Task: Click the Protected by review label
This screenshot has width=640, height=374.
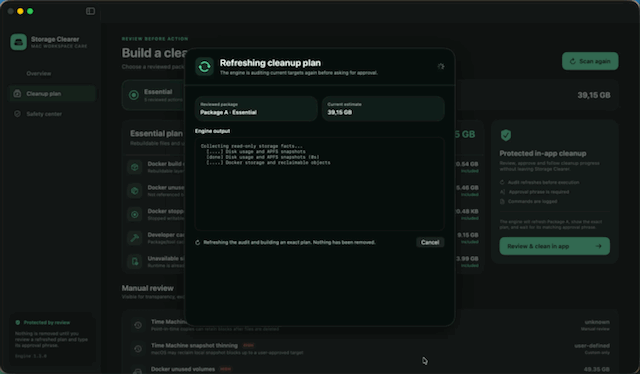Action: tap(47, 323)
